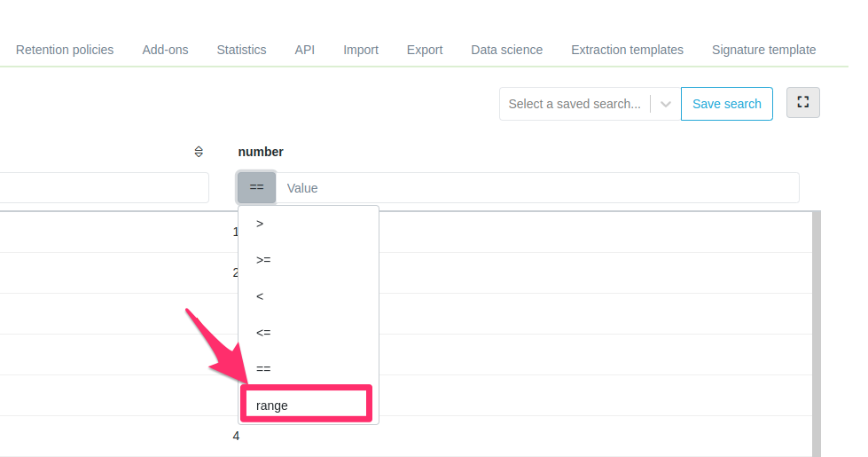
Task: Open the Export tab
Action: tap(425, 50)
